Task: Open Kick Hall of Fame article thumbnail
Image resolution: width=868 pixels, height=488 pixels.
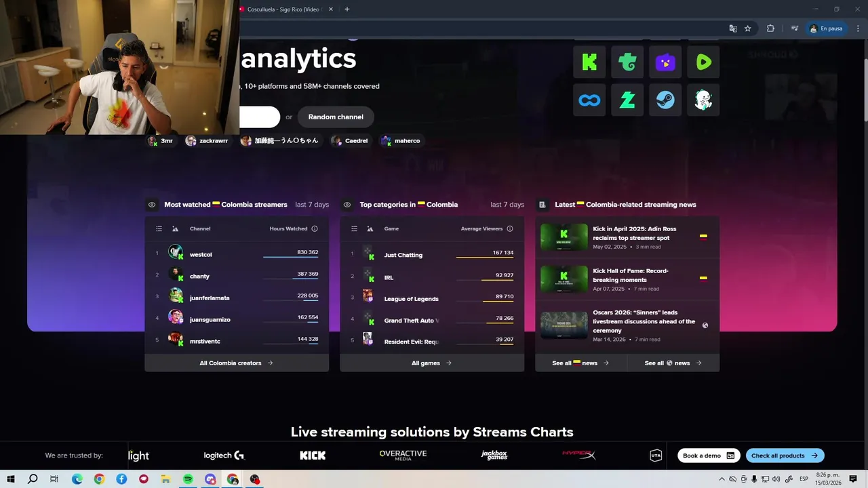Action: (564, 279)
